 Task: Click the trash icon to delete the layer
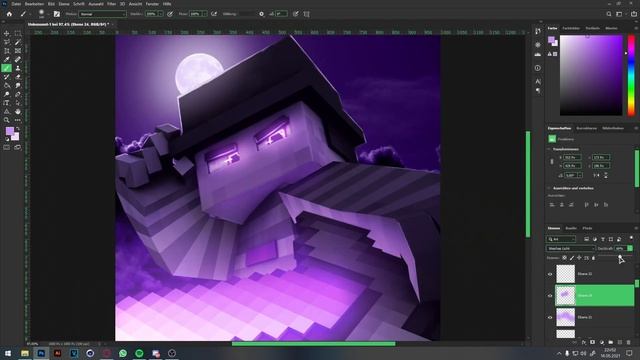click(x=629, y=342)
